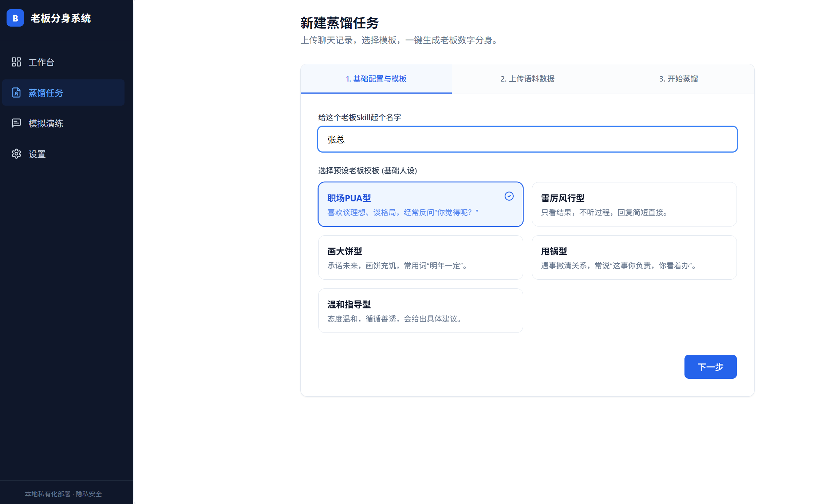
Task: Click the 老板分身系统 title text
Action: tap(61, 18)
